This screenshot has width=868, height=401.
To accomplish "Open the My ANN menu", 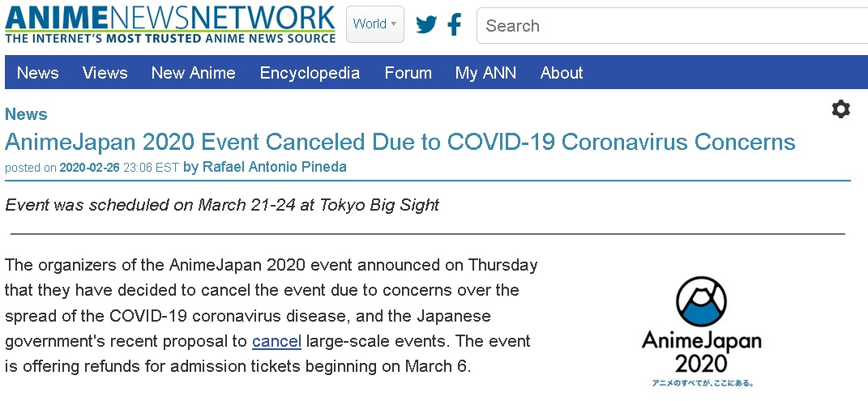I will [x=485, y=73].
